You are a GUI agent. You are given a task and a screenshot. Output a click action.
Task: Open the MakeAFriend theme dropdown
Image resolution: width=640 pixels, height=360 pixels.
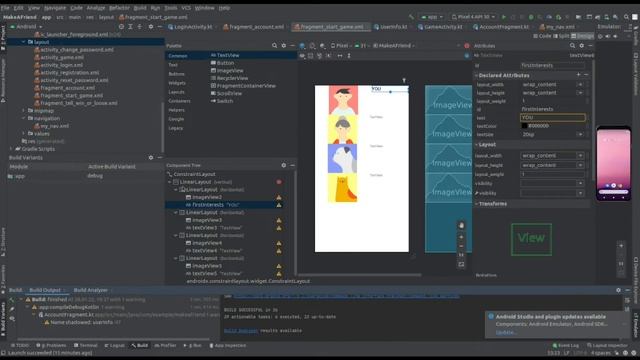(393, 46)
